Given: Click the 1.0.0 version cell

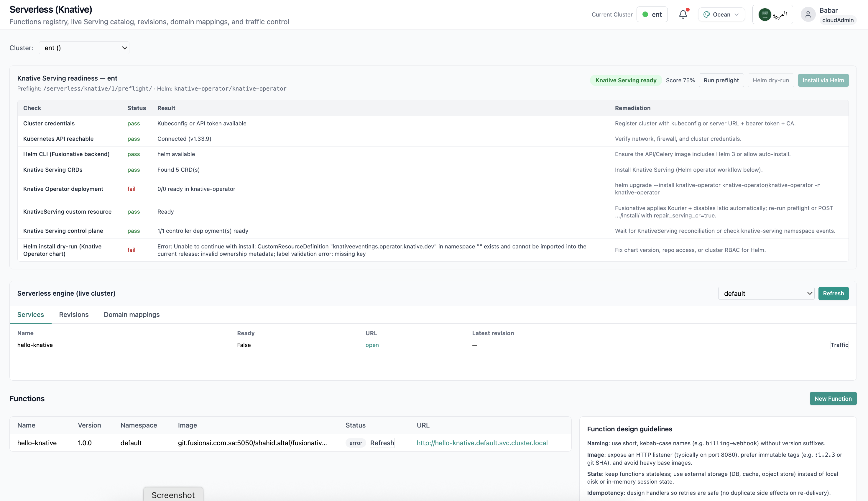Looking at the screenshot, I should click(x=85, y=443).
